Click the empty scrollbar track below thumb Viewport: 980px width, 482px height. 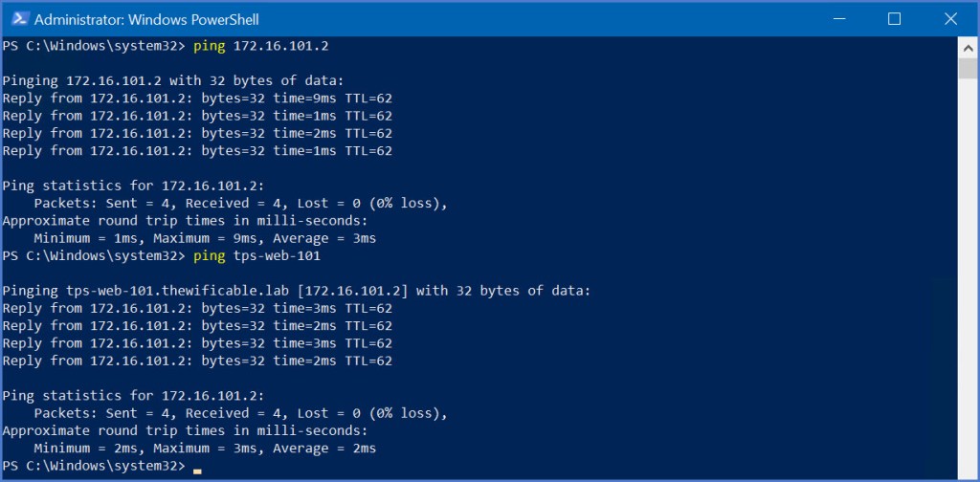click(966, 287)
